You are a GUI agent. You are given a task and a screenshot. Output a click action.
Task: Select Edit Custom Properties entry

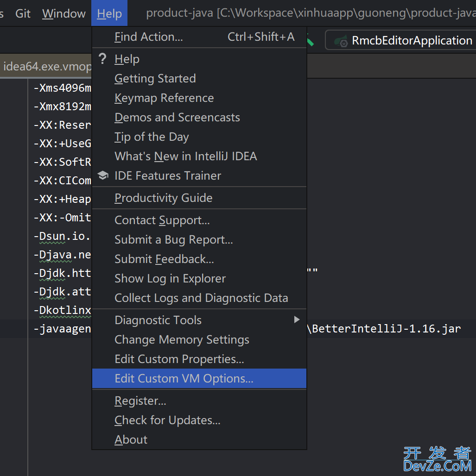pyautogui.click(x=179, y=359)
